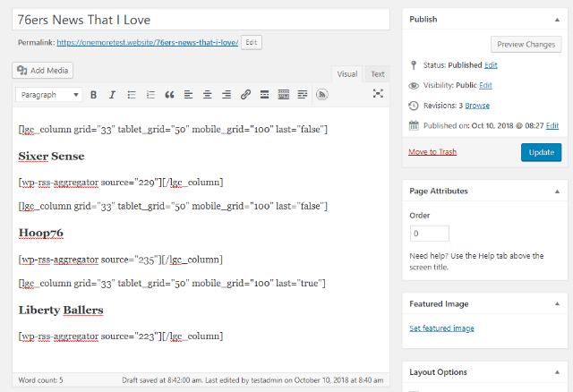Click the permalink Edit button
This screenshot has width=573, height=392.
pyautogui.click(x=251, y=42)
